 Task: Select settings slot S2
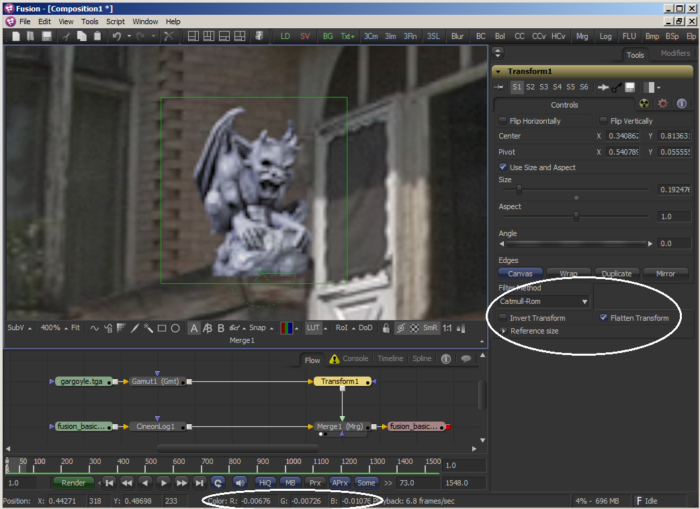pos(530,87)
